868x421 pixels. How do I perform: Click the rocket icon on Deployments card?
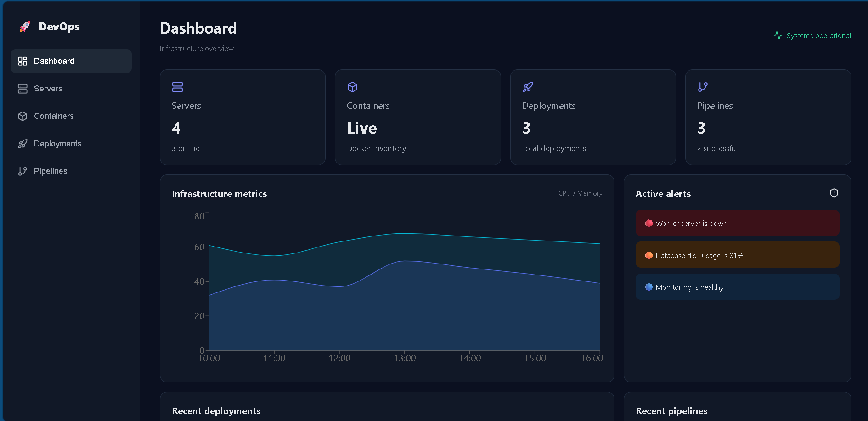(528, 87)
